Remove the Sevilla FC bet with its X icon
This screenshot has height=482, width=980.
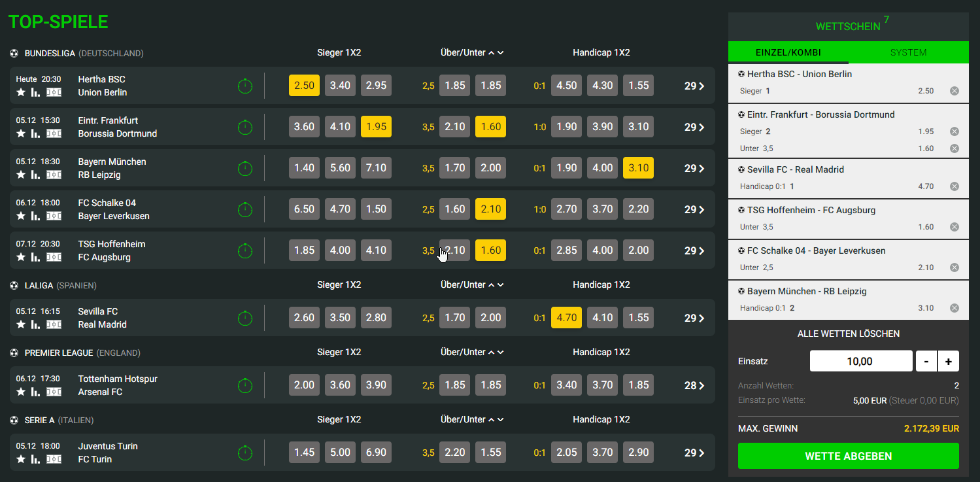tap(955, 186)
